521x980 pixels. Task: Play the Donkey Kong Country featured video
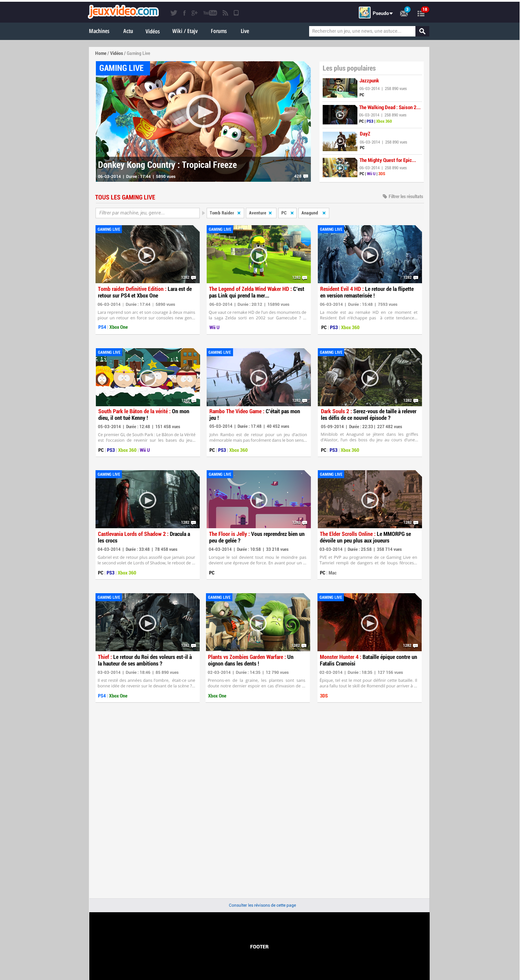[203, 112]
